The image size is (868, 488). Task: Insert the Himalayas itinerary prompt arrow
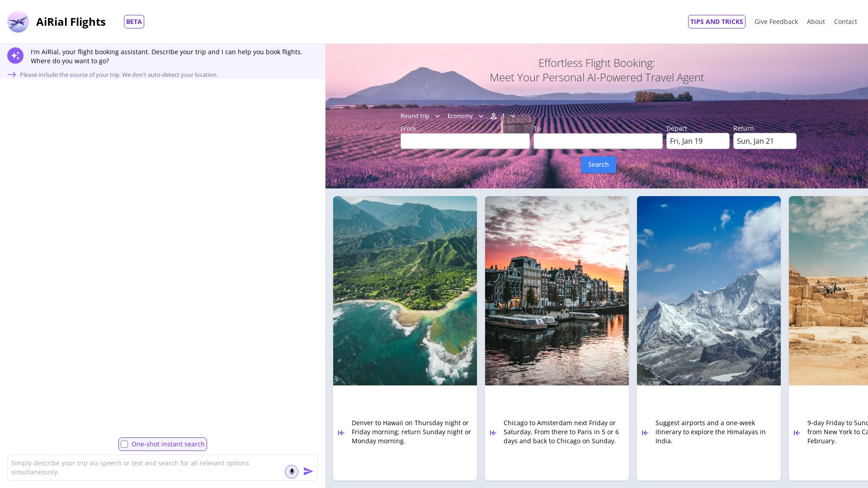point(645,432)
